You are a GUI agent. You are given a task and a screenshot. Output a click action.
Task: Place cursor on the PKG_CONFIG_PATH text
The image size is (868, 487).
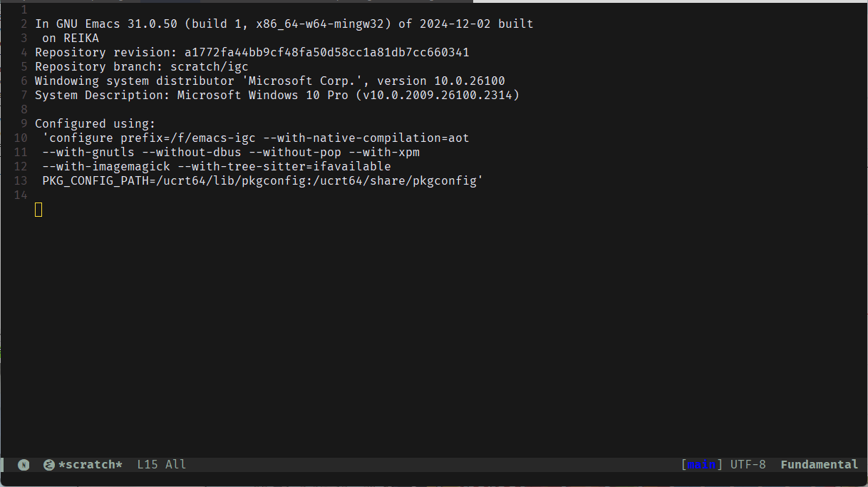[95, 180]
